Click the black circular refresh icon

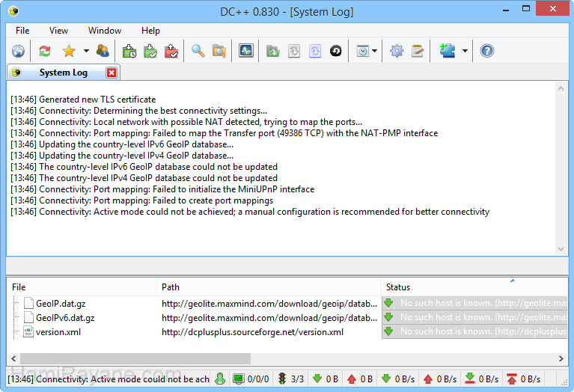336,51
